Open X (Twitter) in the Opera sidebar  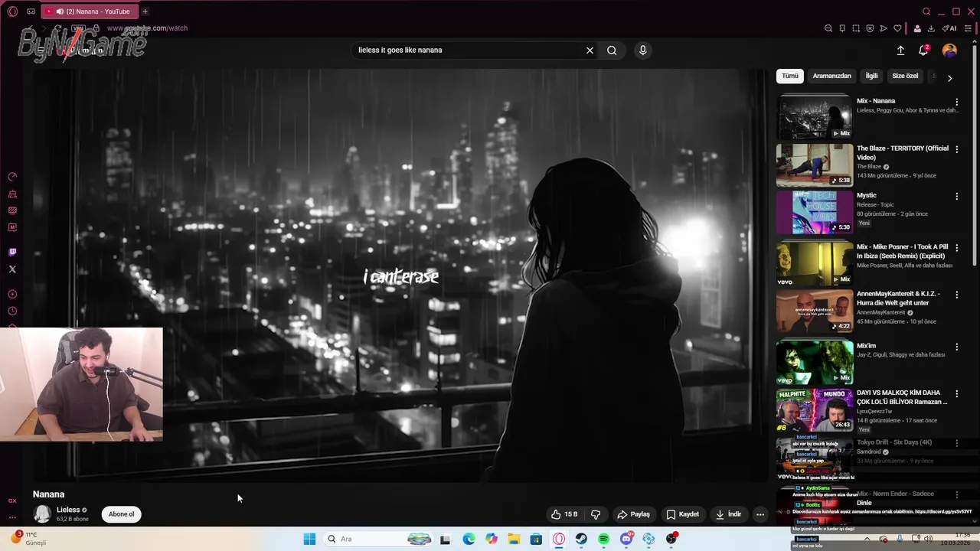12,269
